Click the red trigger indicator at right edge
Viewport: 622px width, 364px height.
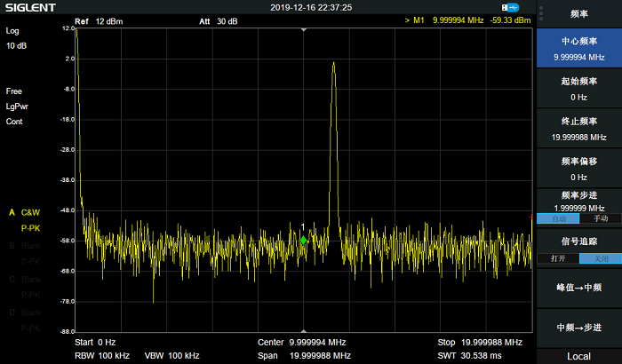530,217
